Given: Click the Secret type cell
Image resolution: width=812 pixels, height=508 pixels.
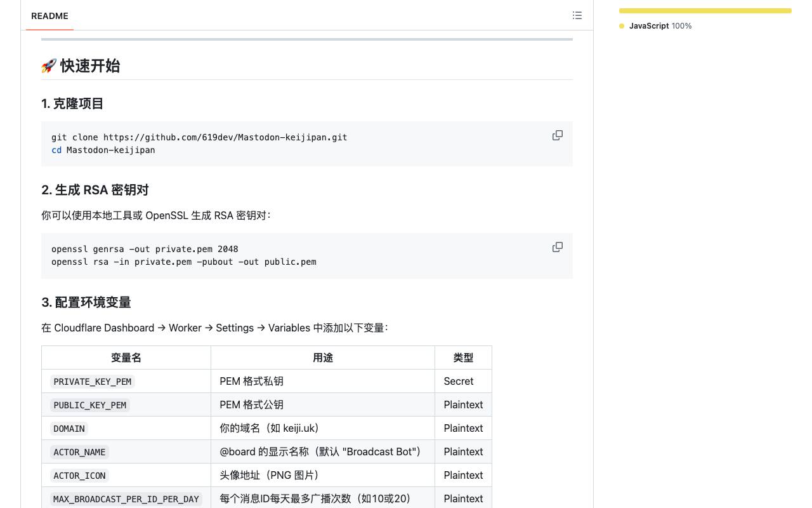Looking at the screenshot, I should [x=463, y=381].
